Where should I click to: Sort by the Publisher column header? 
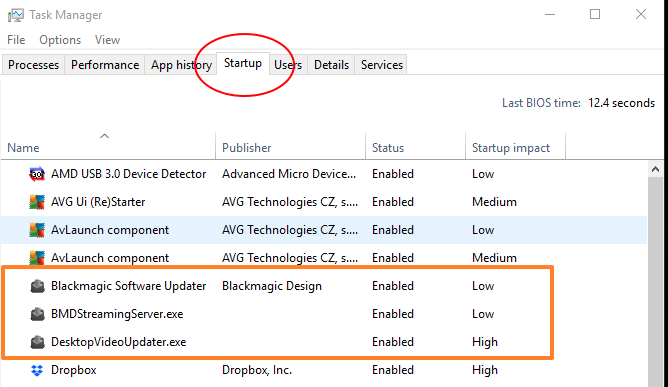pos(291,146)
